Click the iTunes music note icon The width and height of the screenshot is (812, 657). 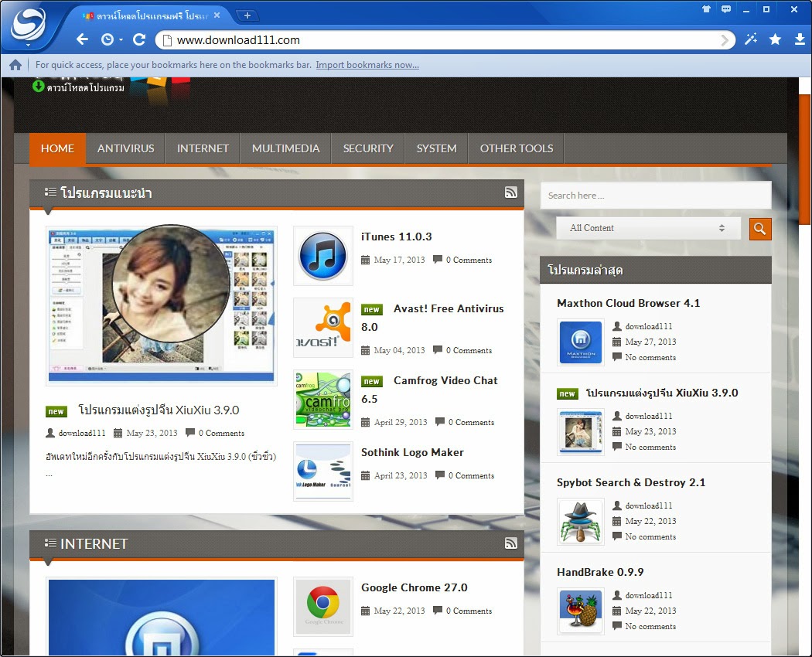323,256
